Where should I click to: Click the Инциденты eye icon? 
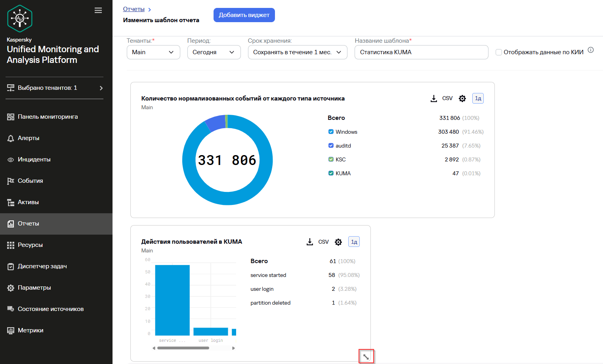[11, 159]
